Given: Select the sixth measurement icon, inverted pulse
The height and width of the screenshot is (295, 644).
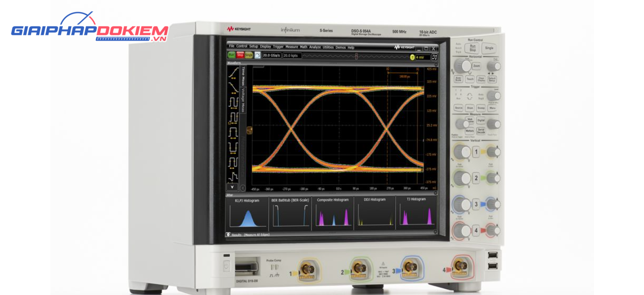Looking at the screenshot, I should [x=233, y=149].
